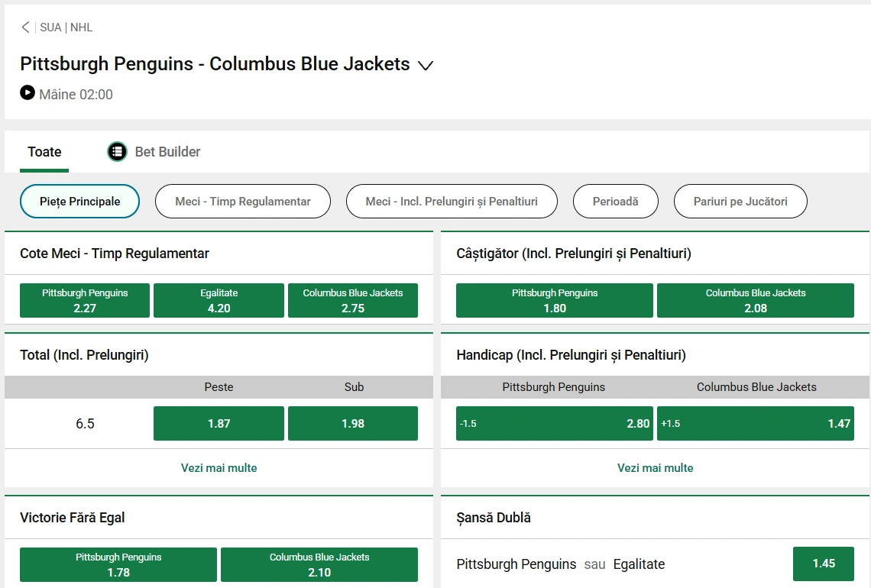Viewport: 871px width, 588px height.
Task: Select Pittsburgh Penguins -1.5 handicap odds 2.80
Action: pos(554,424)
